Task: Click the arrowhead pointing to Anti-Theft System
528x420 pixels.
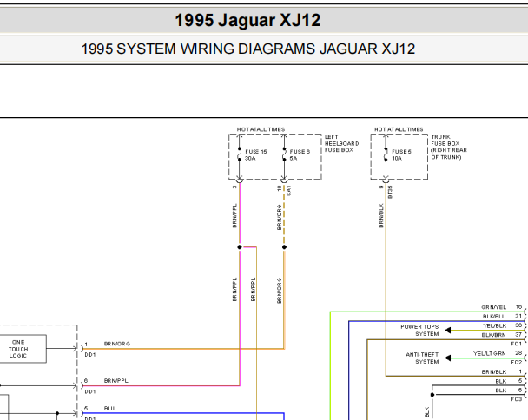Action: coord(447,358)
